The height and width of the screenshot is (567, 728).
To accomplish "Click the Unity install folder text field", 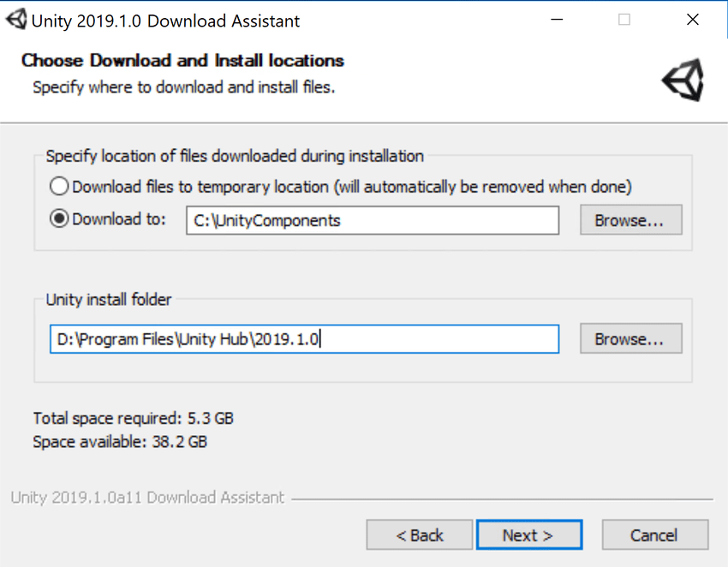I will pyautogui.click(x=304, y=339).
